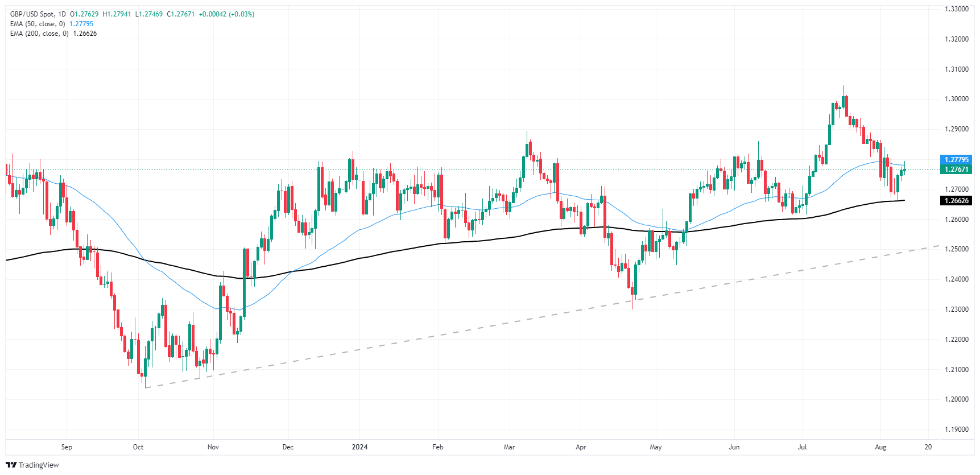
Task: Click the 1D timeframe label in legend
Action: click(x=62, y=14)
